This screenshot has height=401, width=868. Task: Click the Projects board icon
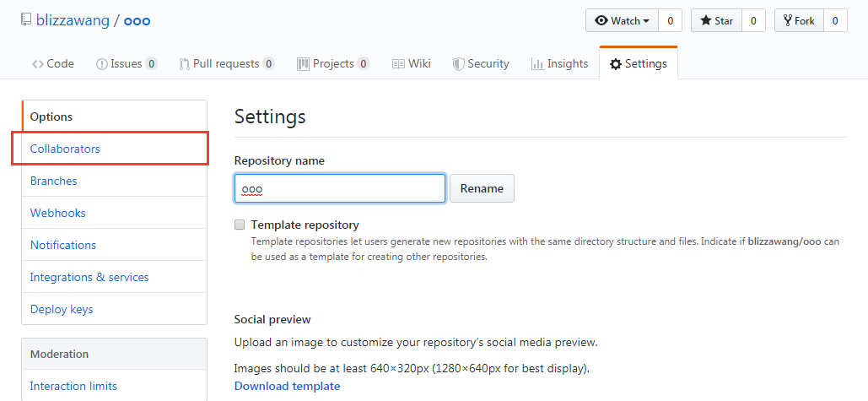pos(303,64)
